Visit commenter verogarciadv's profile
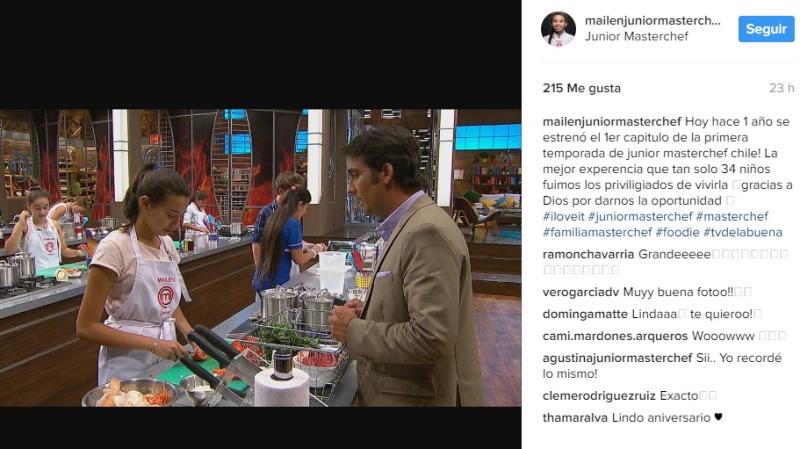 coord(581,292)
